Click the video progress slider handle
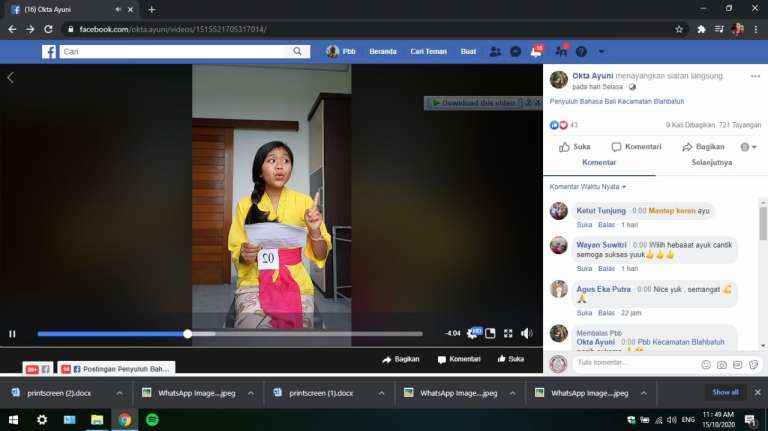 (188, 334)
